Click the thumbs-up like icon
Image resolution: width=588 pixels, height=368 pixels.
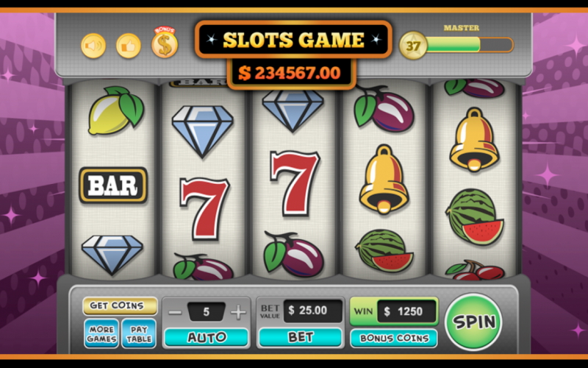pos(128,46)
